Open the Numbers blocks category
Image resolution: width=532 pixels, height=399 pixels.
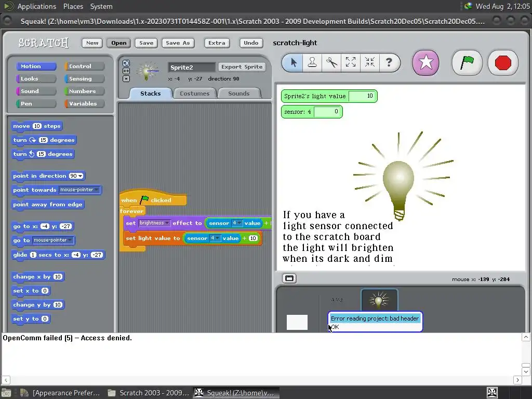84,91
